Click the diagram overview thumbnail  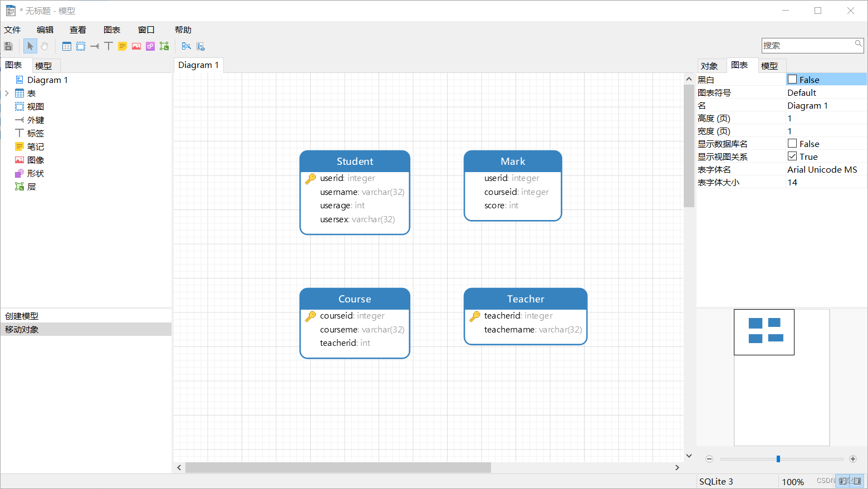point(764,332)
